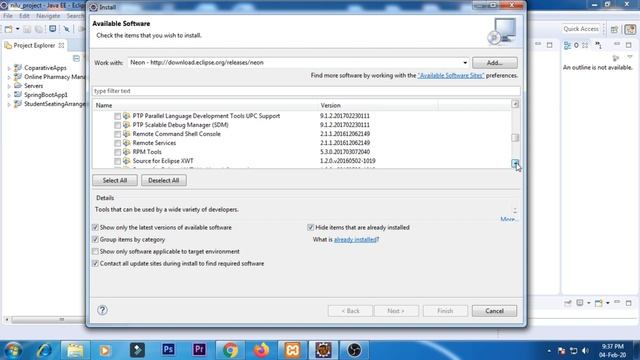Image resolution: width=640 pixels, height=360 pixels.
Task: Click the More... details link
Action: (x=509, y=219)
